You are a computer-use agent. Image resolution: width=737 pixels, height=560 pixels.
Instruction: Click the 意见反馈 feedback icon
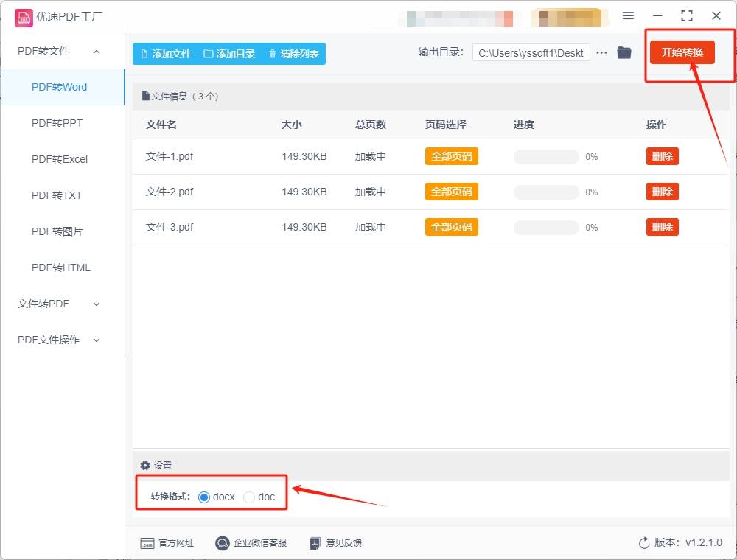(x=315, y=543)
